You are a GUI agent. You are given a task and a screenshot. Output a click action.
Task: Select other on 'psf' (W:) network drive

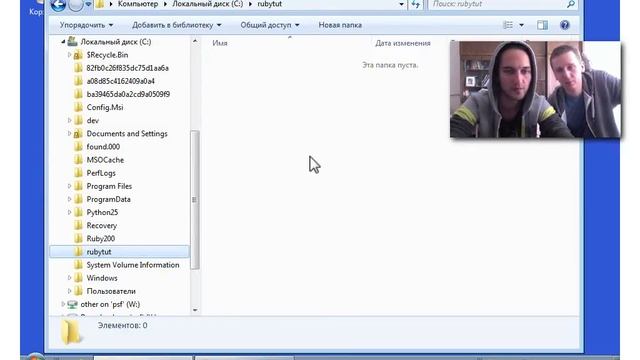pos(110,304)
